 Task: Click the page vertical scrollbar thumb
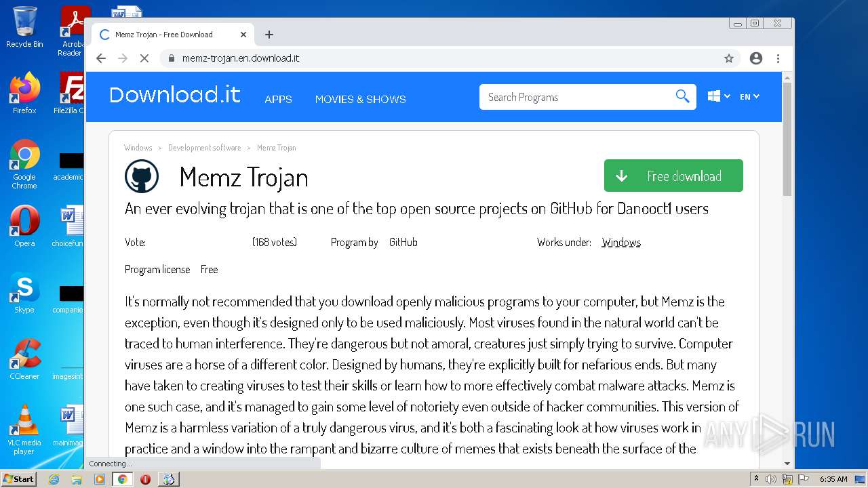pyautogui.click(x=787, y=139)
